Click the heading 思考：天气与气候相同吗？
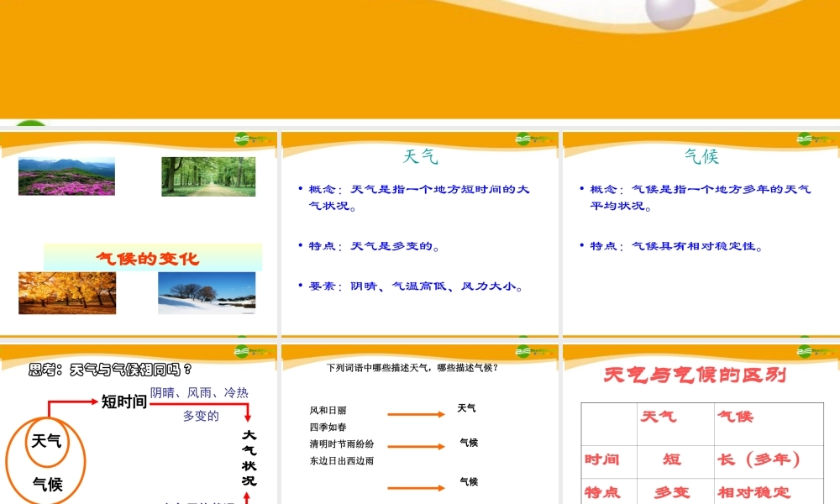Image resolution: width=840 pixels, height=504 pixels. tap(110, 370)
